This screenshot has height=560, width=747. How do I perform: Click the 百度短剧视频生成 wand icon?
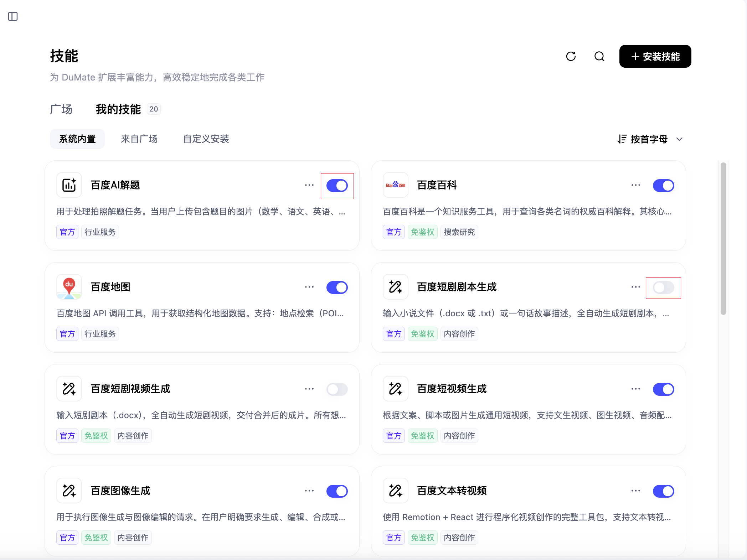pyautogui.click(x=69, y=389)
